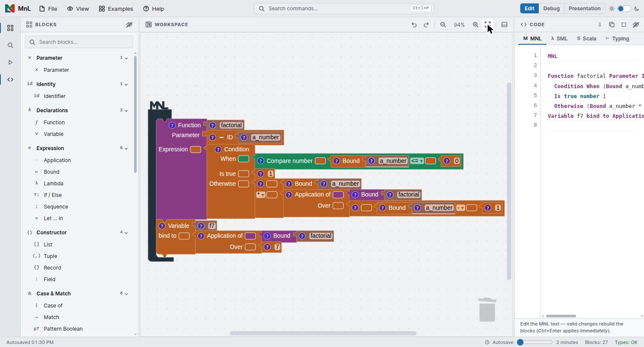Switch to the Scala code tab
The height and width of the screenshot is (347, 644).
586,39
